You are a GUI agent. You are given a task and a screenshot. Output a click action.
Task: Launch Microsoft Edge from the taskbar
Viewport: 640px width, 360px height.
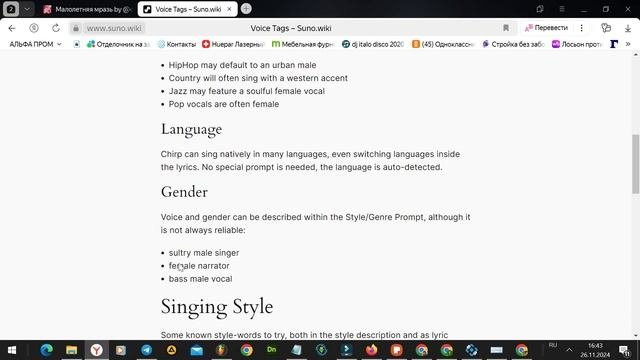point(47,350)
